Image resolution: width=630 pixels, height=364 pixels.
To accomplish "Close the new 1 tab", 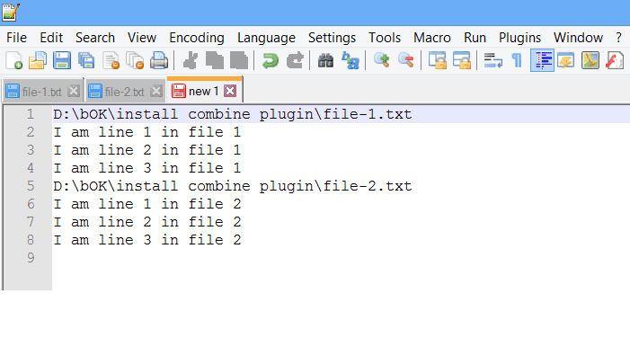I will 230,91.
